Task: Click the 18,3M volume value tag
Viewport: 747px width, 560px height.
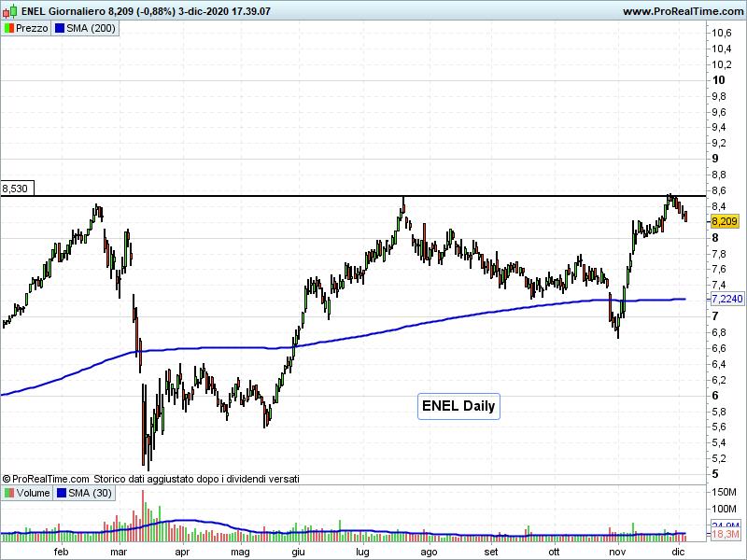Action: (x=724, y=536)
